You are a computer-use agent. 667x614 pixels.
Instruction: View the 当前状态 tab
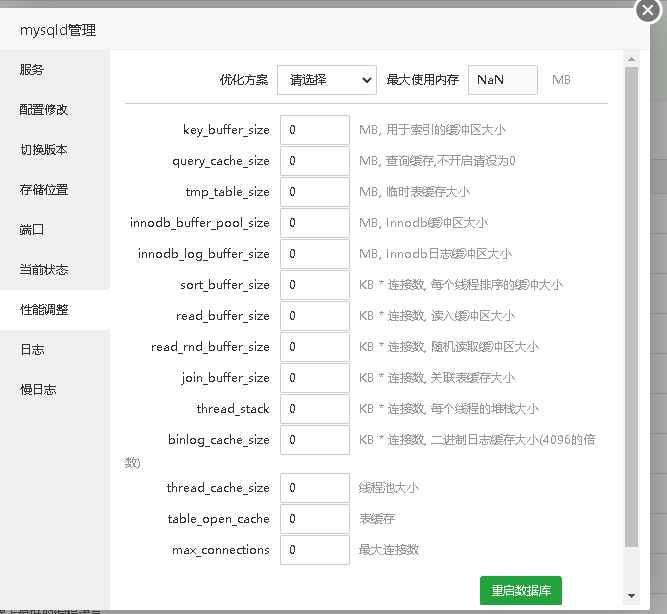click(55, 269)
